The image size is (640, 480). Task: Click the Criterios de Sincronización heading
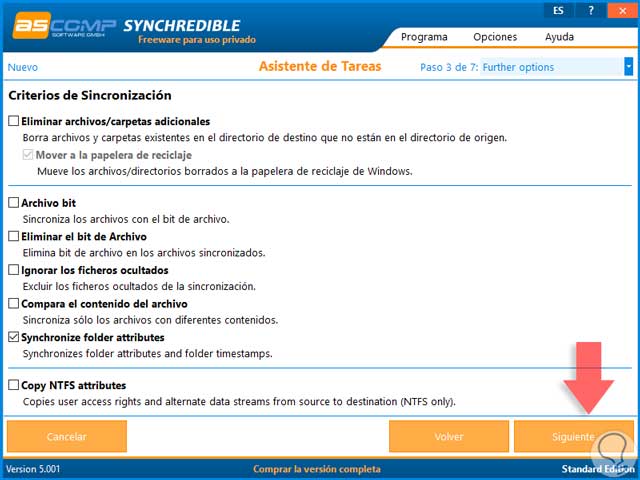(x=90, y=96)
